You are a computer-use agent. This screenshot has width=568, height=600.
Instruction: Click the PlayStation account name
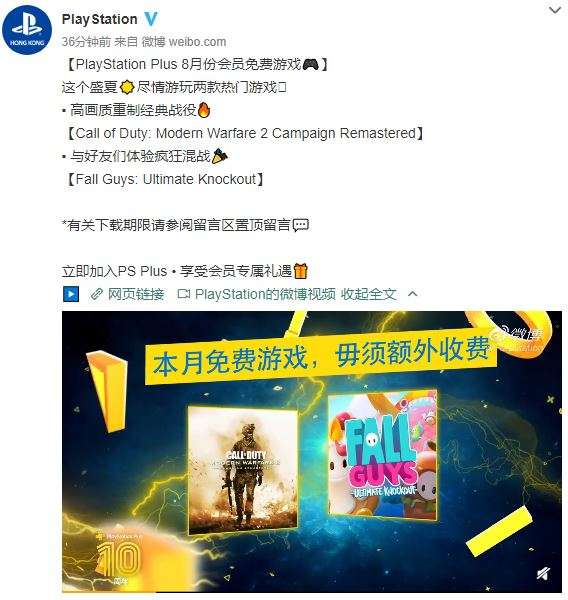click(x=100, y=19)
